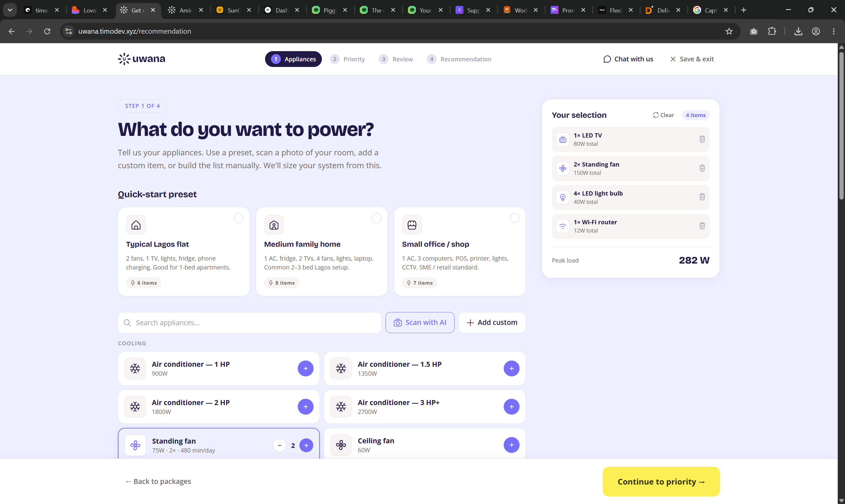Select the Typical Lagos flat preset radio

[x=239, y=218]
